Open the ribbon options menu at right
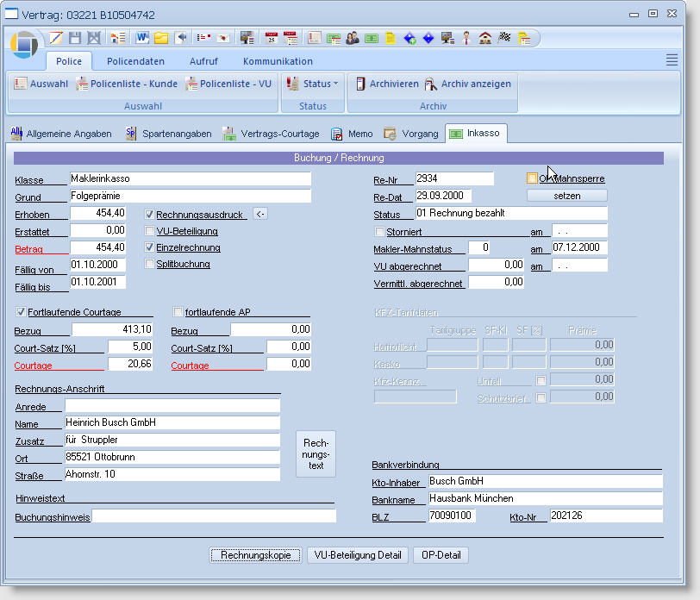The image size is (700, 600). click(672, 59)
